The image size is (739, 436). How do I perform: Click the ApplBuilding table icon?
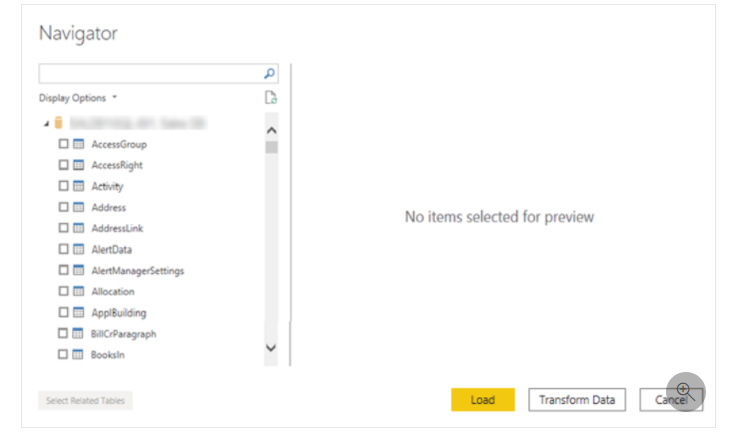tap(79, 312)
